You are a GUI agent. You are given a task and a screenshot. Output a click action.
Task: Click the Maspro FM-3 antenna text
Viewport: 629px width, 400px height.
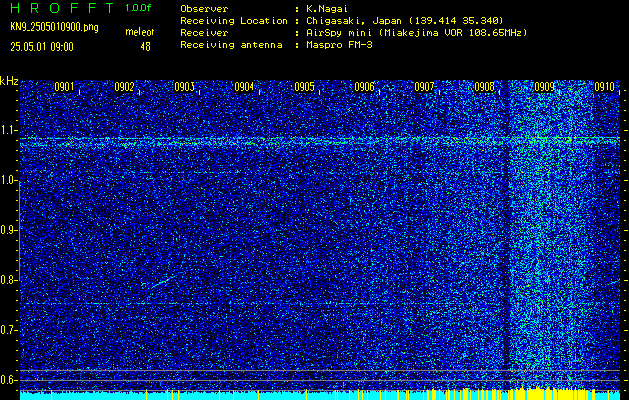(x=339, y=45)
